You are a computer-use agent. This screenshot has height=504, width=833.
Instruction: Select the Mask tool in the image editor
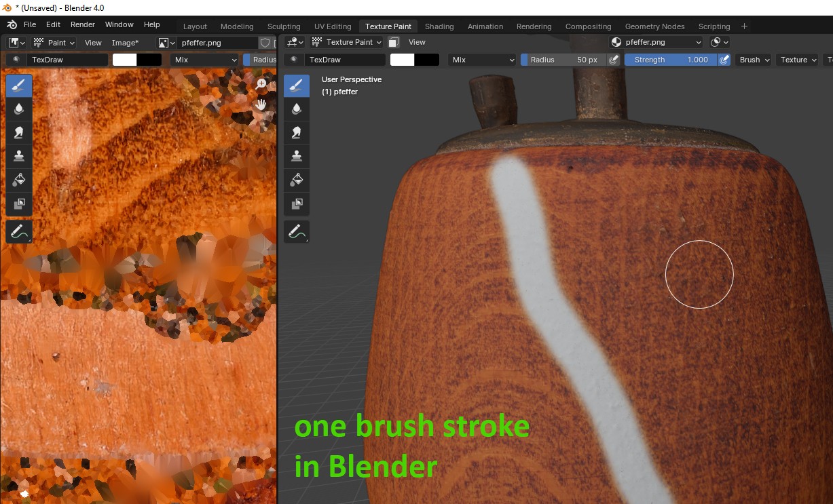pyautogui.click(x=19, y=203)
